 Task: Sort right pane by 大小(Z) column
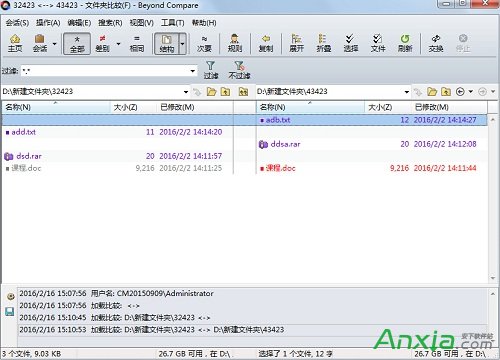388,107
